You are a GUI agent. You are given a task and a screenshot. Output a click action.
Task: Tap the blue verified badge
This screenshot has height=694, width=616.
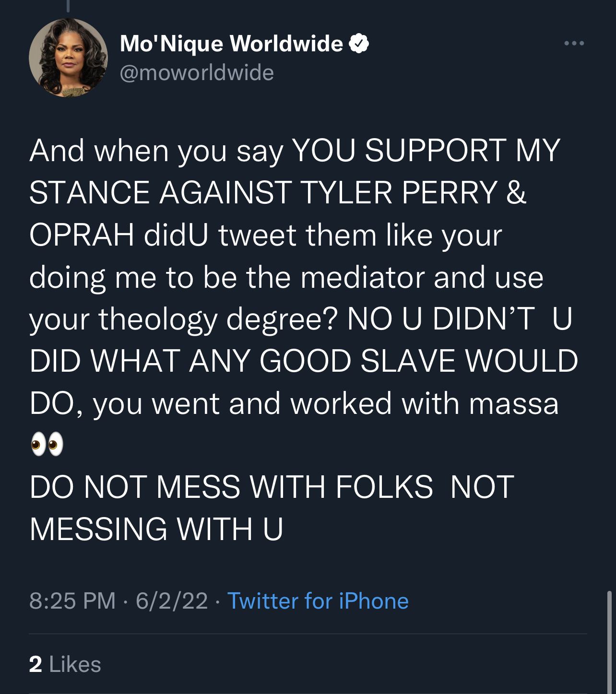coord(359,44)
